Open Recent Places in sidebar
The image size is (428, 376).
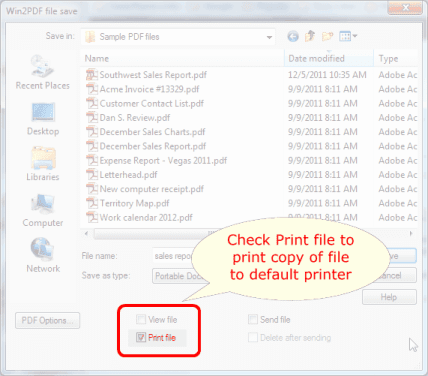(43, 72)
